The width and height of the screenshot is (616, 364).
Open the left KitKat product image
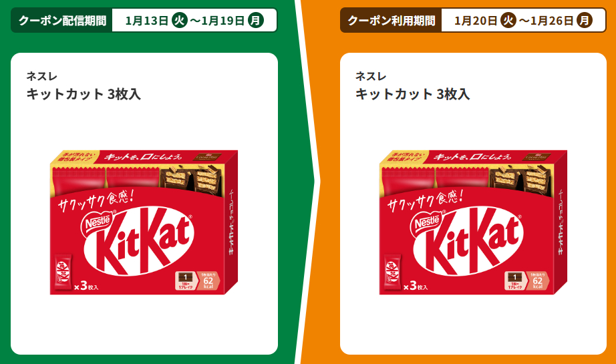pyautogui.click(x=144, y=222)
